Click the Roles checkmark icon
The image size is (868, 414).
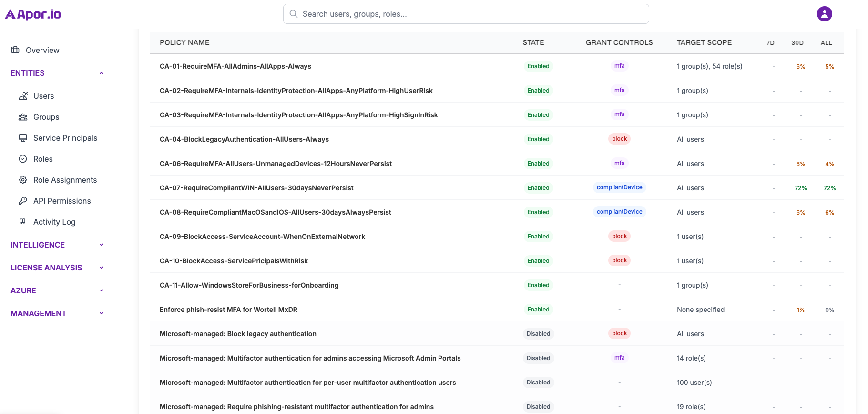[23, 159]
